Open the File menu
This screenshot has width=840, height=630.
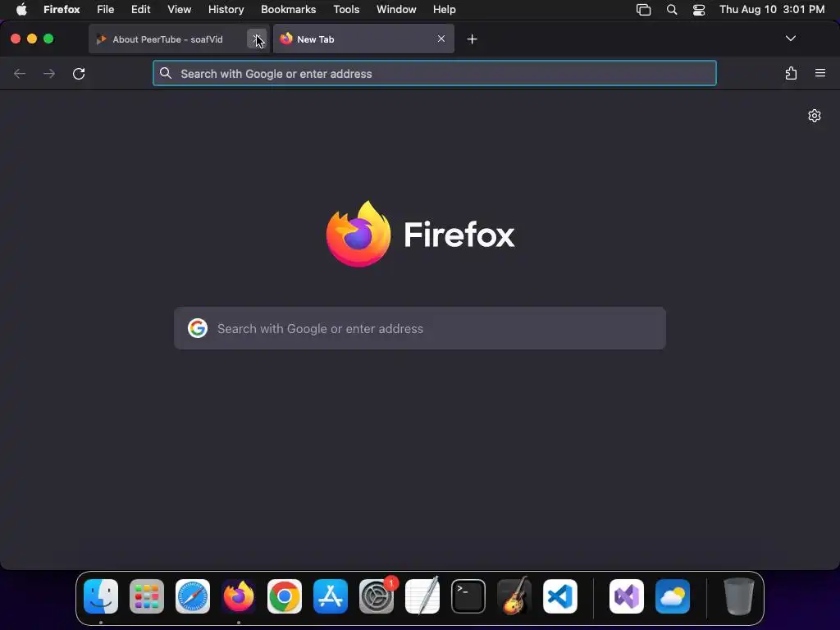click(106, 10)
